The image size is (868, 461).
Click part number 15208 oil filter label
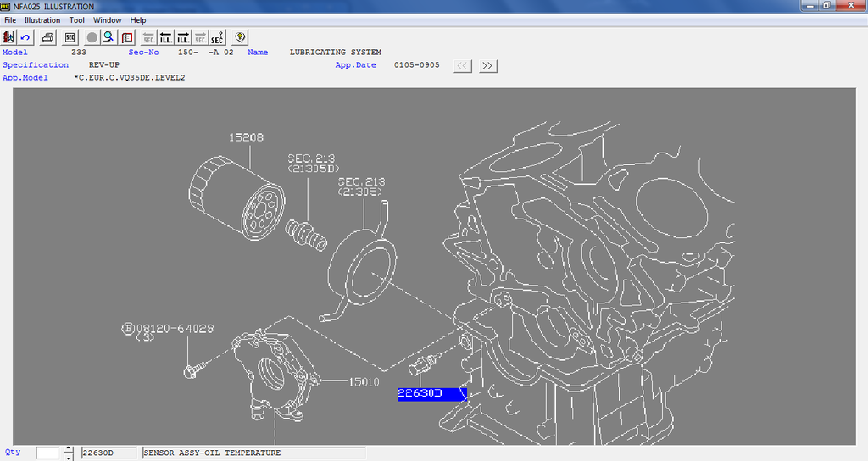pyautogui.click(x=244, y=137)
